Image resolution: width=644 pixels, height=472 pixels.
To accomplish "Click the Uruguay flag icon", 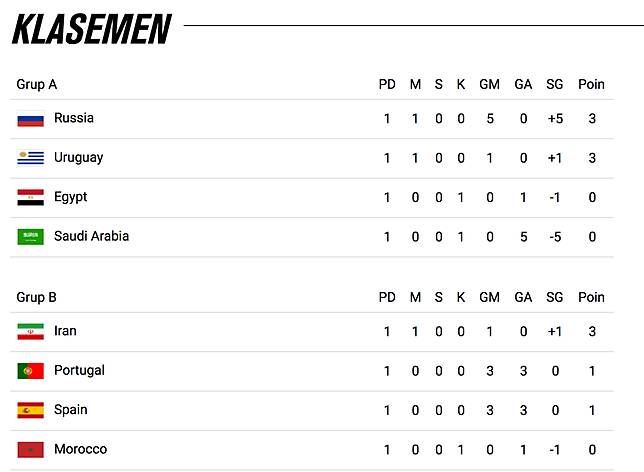I will [30, 158].
